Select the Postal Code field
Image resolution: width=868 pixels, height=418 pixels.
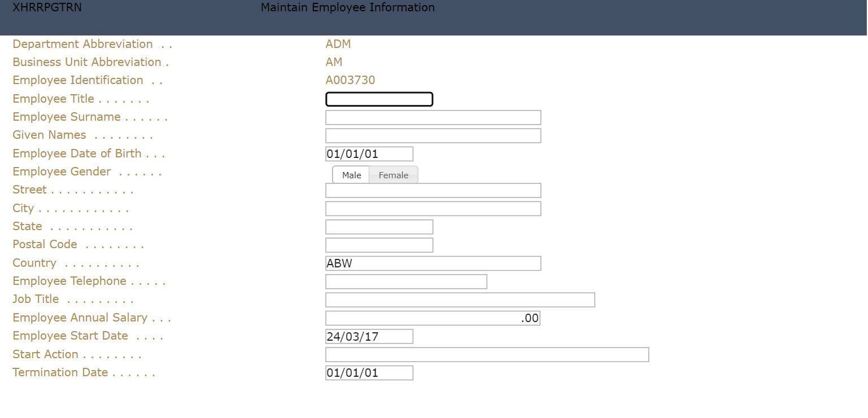[x=379, y=245]
